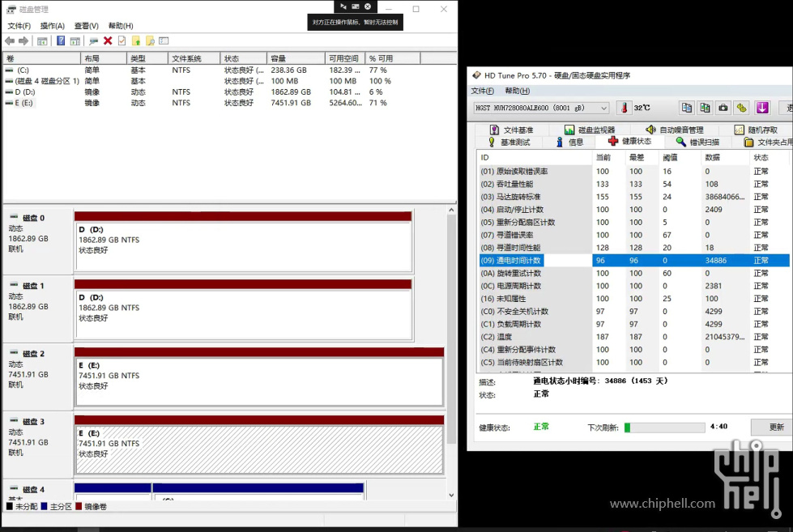Open 操作(A) menu in Disk Management
Screen dimensions: 793x532
click(53, 26)
